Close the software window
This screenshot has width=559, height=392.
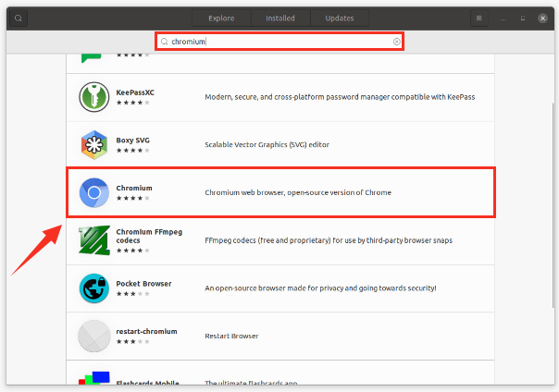pyautogui.click(x=542, y=18)
